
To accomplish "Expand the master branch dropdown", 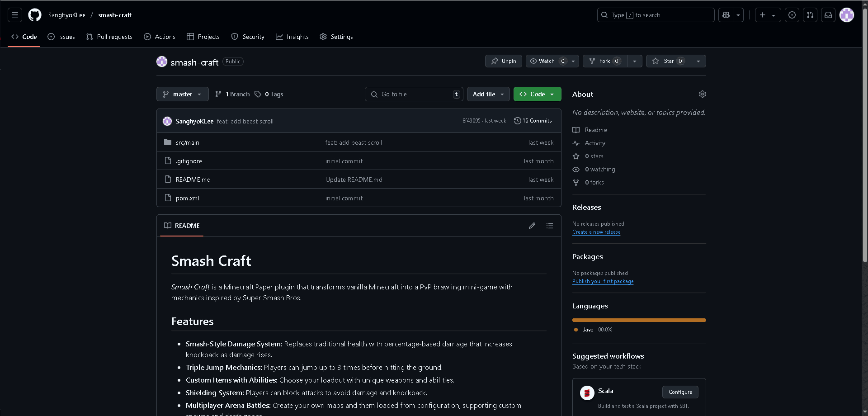I will (x=183, y=94).
